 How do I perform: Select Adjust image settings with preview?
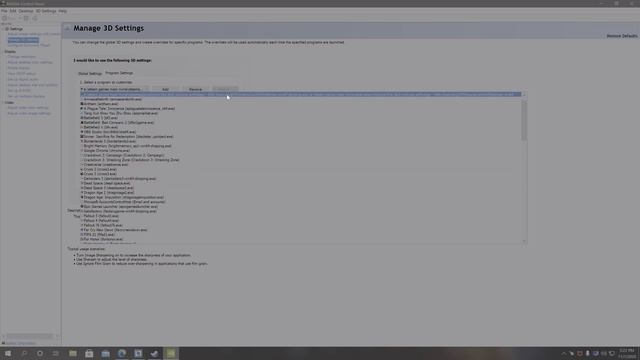click(x=34, y=34)
